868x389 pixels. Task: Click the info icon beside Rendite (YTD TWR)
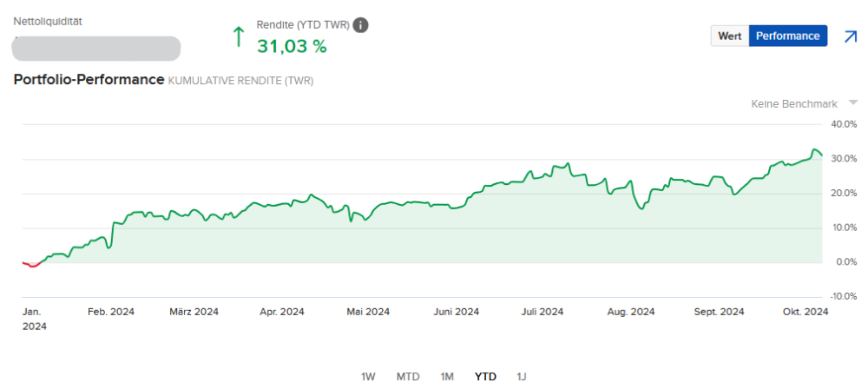360,25
